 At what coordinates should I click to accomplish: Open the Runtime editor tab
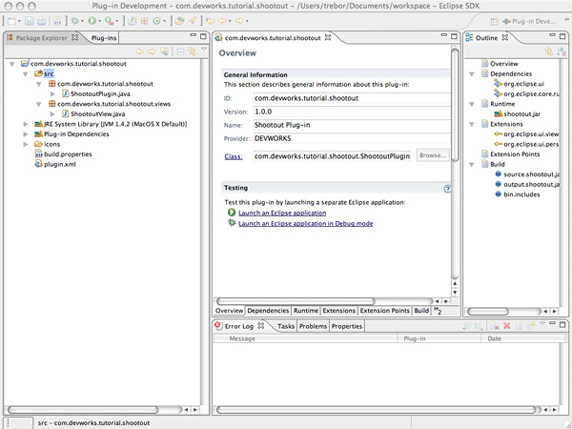click(x=306, y=311)
